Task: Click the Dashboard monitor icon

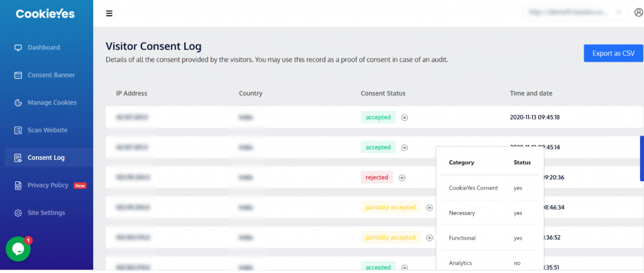Action: point(18,48)
